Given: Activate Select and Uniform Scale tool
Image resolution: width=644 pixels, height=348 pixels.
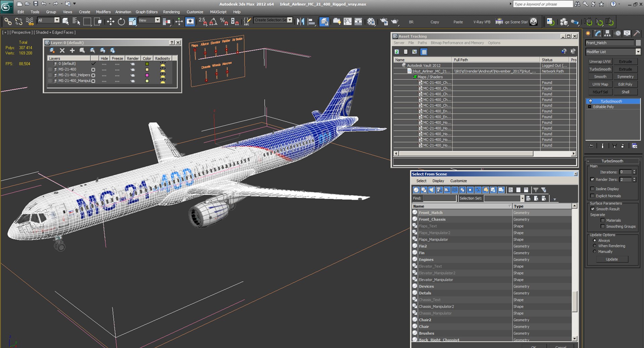Looking at the screenshot, I should [132, 22].
